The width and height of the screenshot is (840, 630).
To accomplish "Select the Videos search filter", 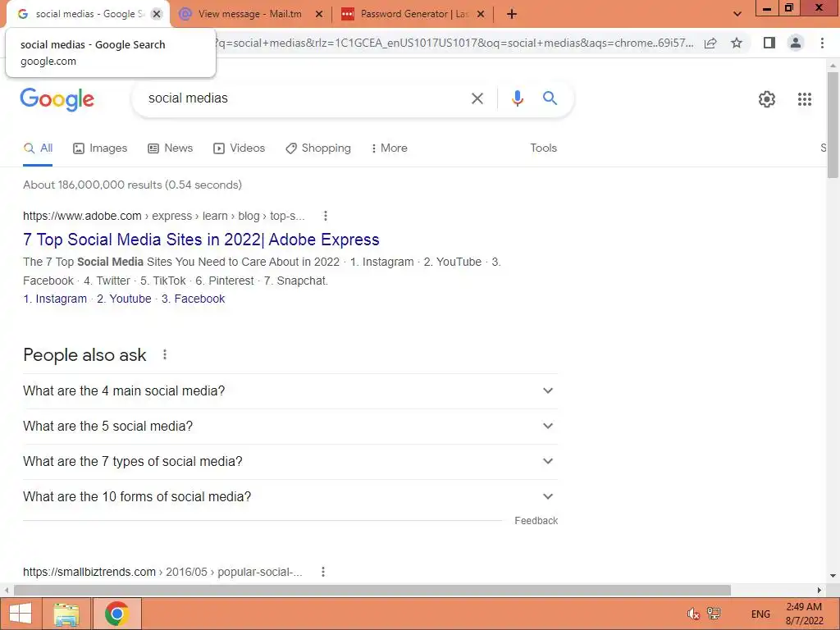I will tap(239, 148).
